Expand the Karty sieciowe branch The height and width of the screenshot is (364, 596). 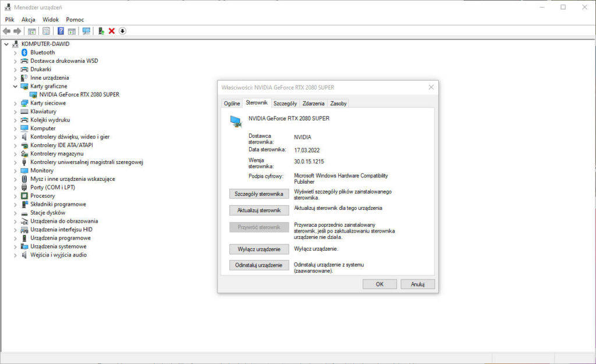click(x=15, y=104)
